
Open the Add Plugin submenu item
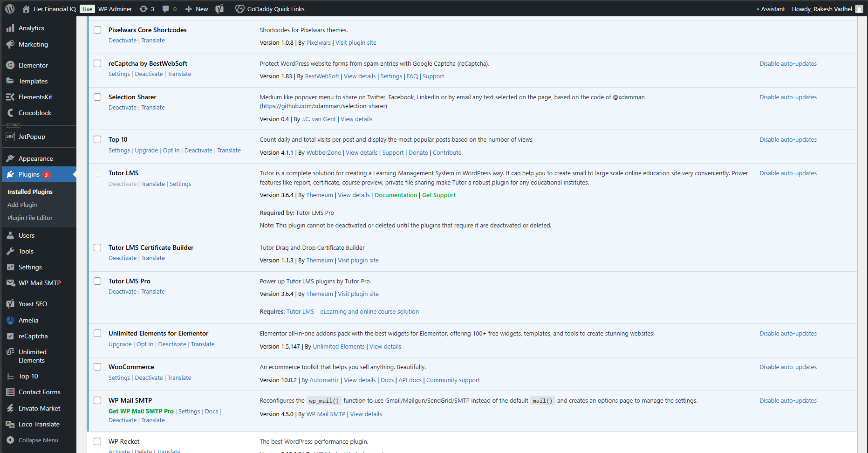tap(22, 205)
